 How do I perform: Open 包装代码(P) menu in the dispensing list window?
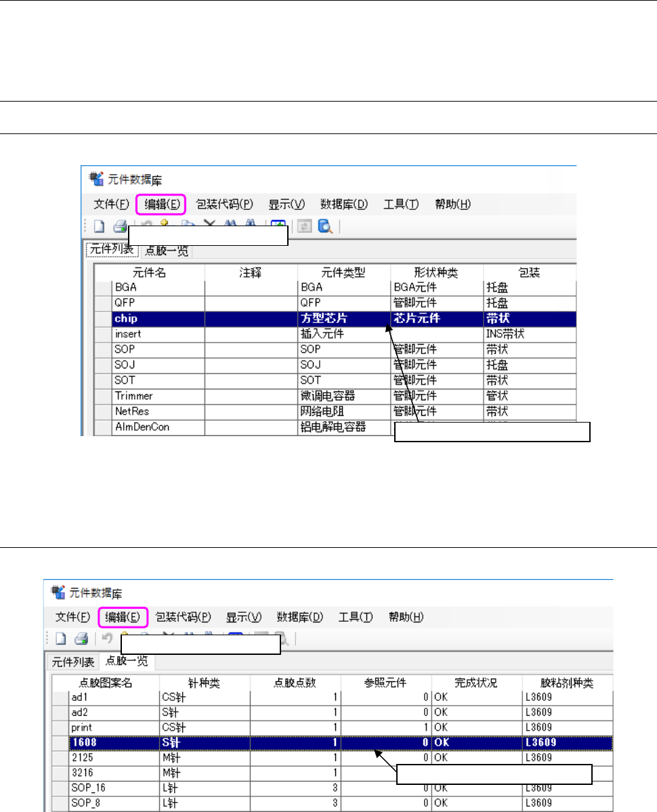point(183,617)
